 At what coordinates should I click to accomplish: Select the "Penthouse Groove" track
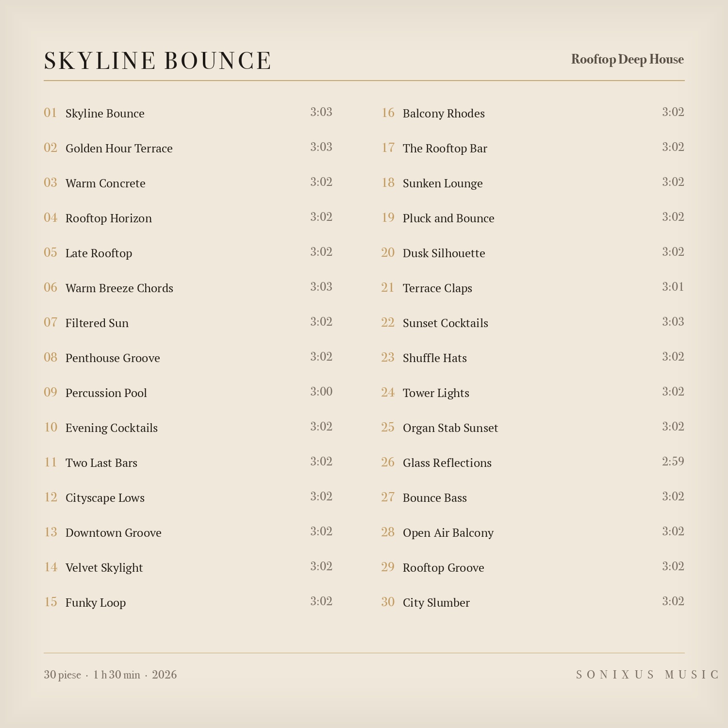[x=113, y=358]
